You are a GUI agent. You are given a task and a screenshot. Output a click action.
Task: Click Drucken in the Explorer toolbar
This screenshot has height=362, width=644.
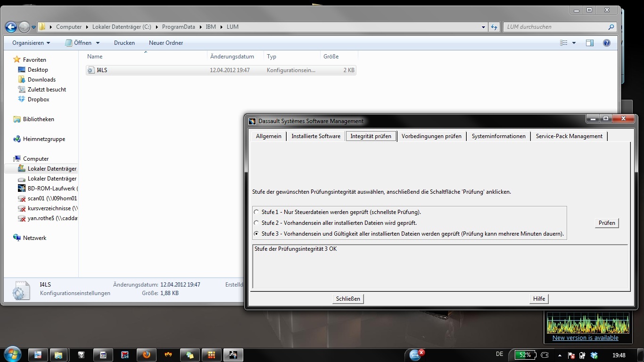click(124, 43)
